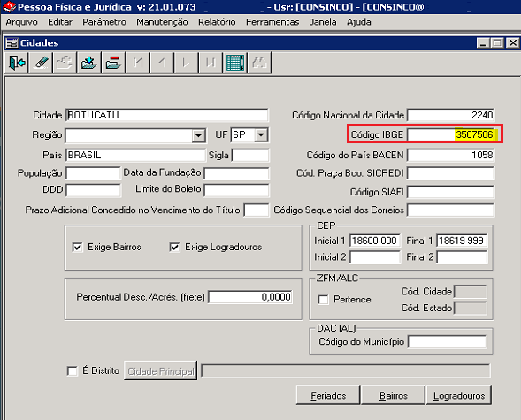Click the Bairros button
The image size is (521, 420).
click(x=393, y=395)
